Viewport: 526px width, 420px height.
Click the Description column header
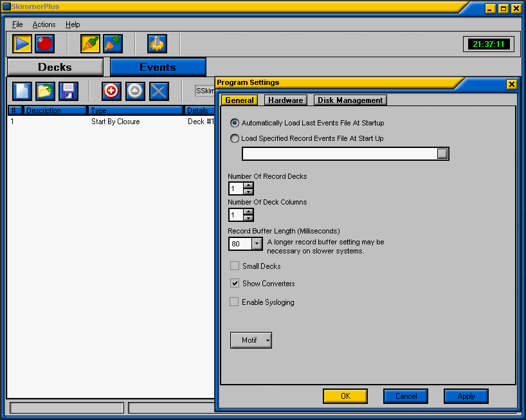(x=55, y=111)
